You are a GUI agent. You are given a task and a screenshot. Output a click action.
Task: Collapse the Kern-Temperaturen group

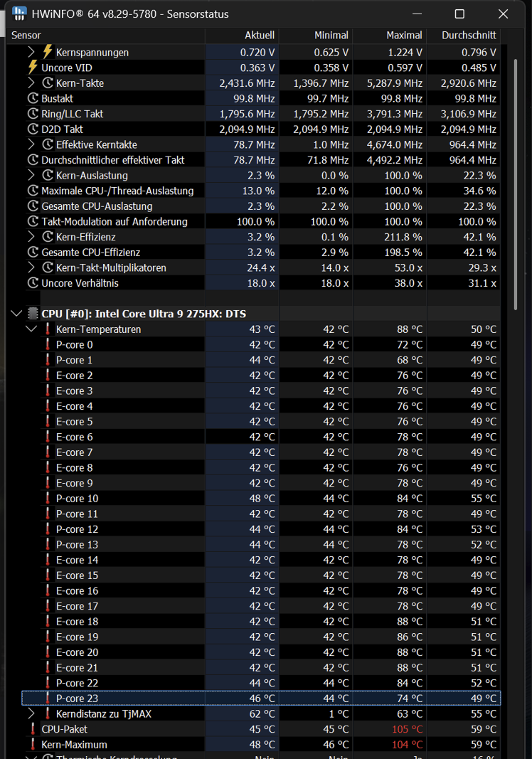tap(31, 329)
